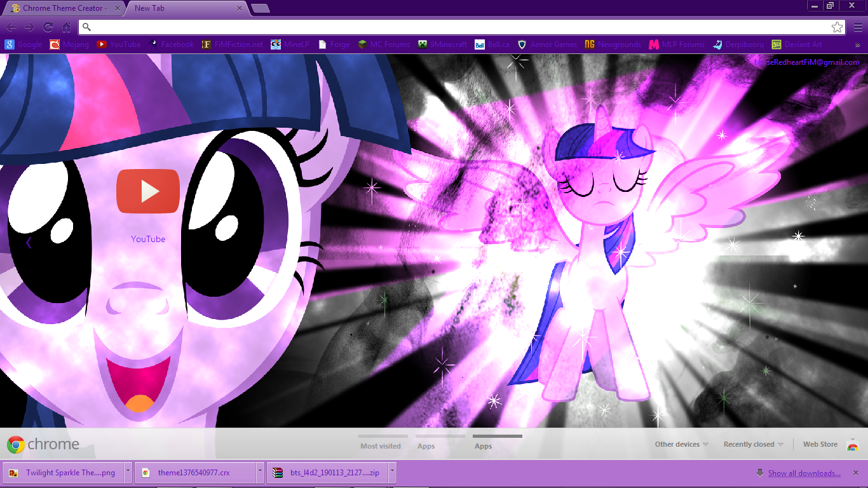Click the account email link
Screen dimensions: 868x488
807,62
